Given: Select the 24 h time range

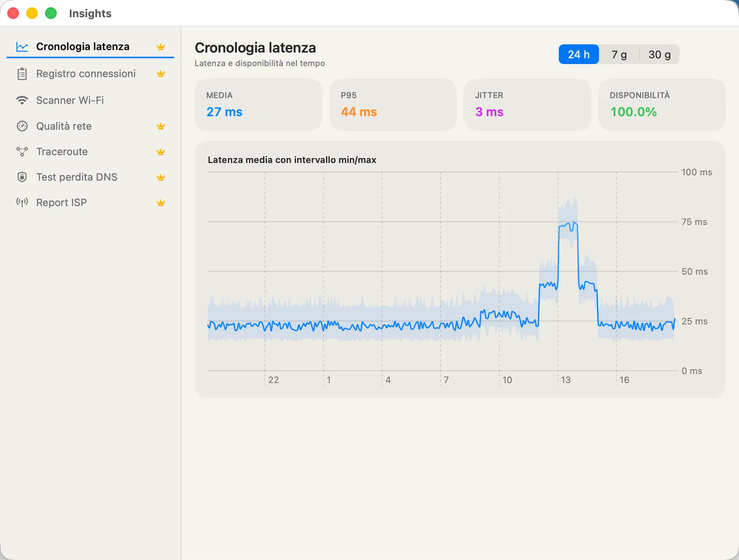Looking at the screenshot, I should click(579, 55).
